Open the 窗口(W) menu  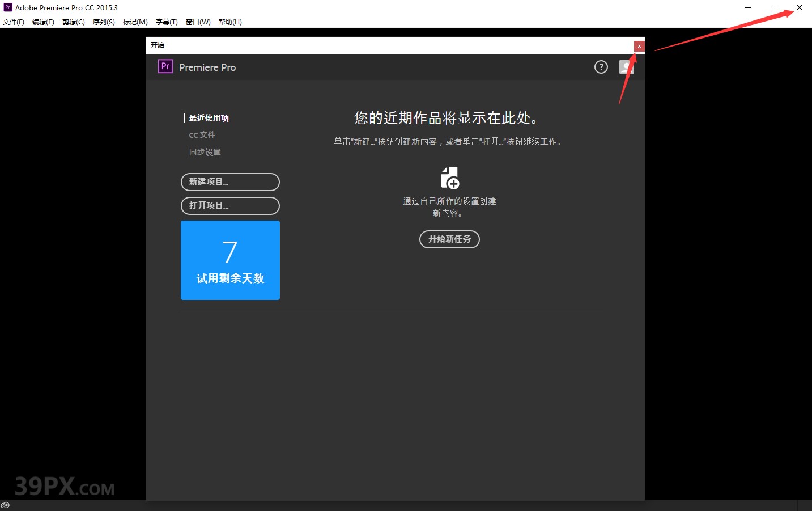(x=198, y=22)
